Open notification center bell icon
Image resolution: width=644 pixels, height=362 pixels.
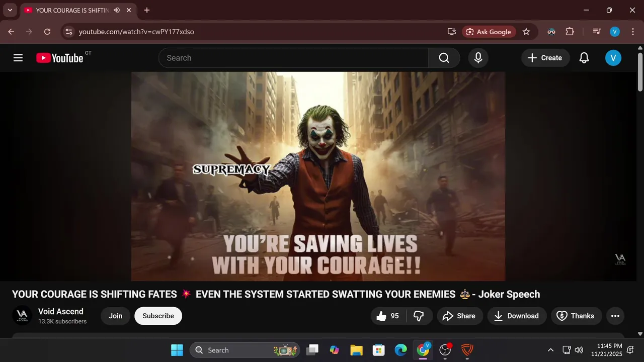pos(630,350)
